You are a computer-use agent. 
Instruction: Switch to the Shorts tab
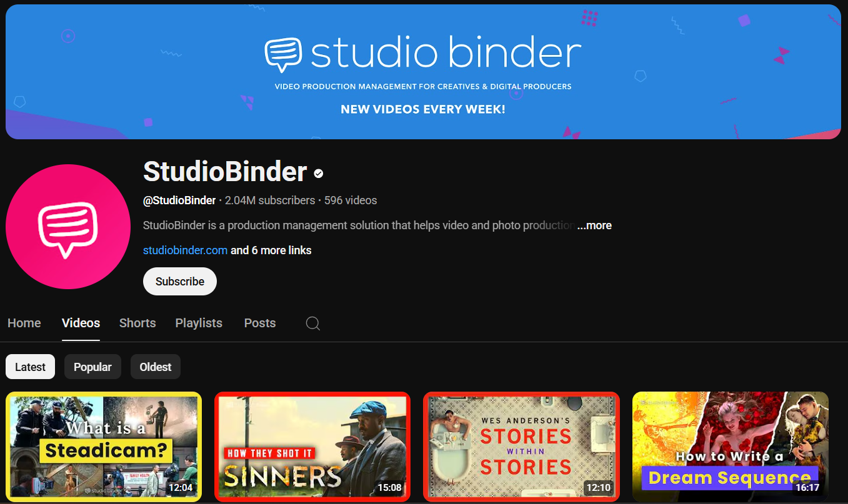(137, 323)
